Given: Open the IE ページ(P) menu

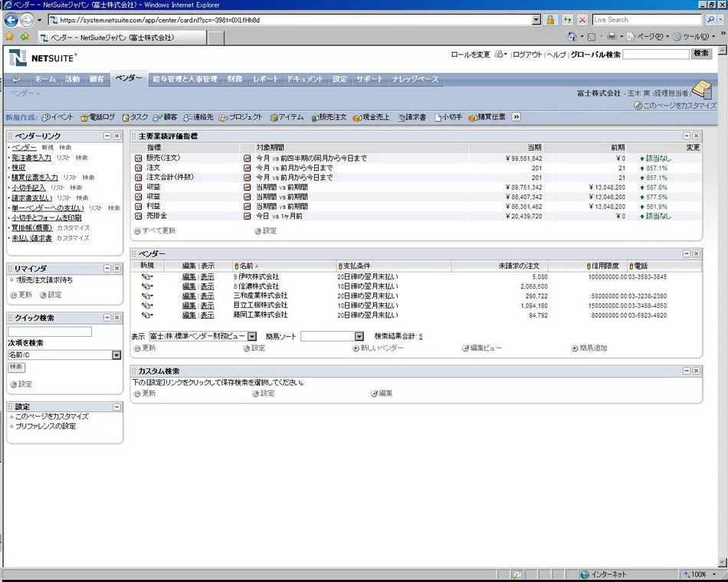Looking at the screenshot, I should [648, 36].
